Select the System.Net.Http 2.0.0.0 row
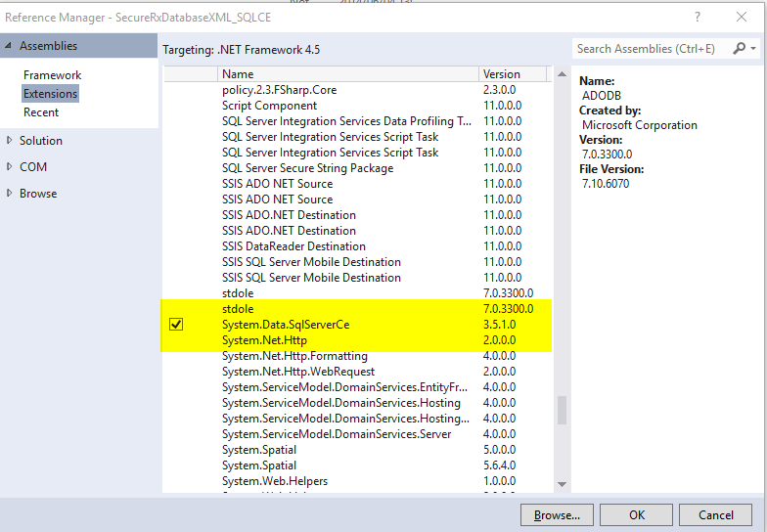Viewport: 767px width, 532px height. [357, 340]
